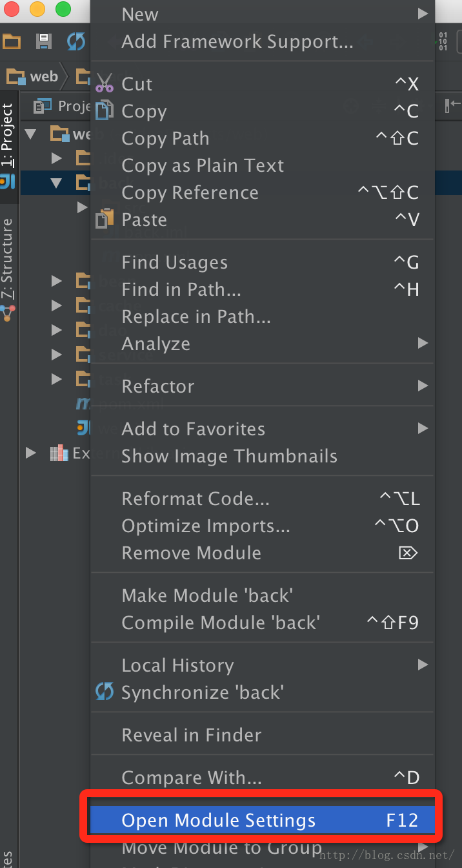Click the Open folder toolbar icon
This screenshot has height=868, width=462.
[12, 42]
